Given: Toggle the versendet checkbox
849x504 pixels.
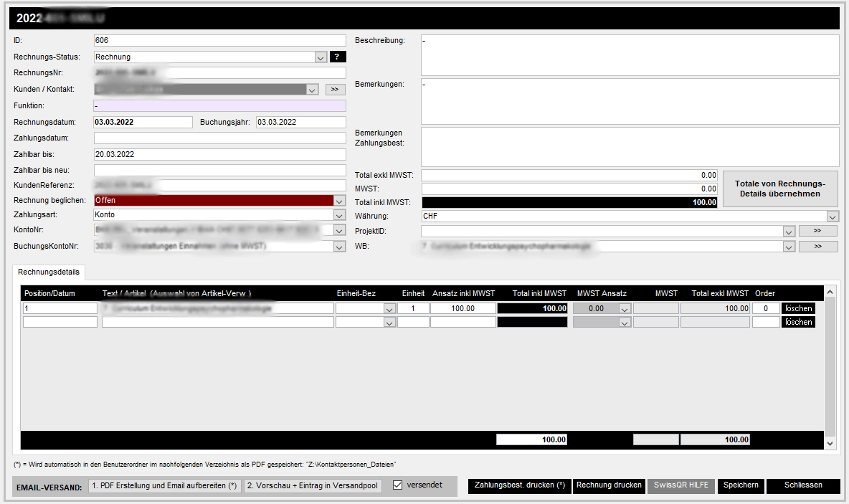Looking at the screenshot, I should click(398, 485).
